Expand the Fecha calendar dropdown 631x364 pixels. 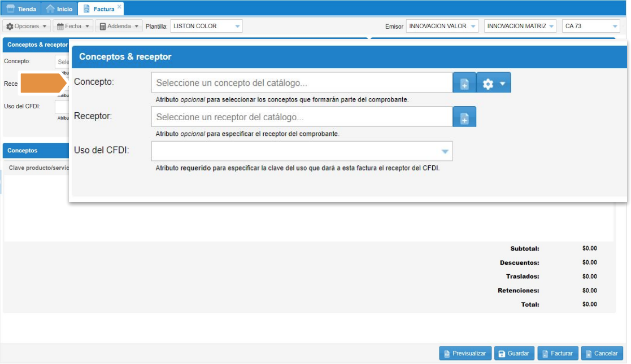click(x=73, y=27)
